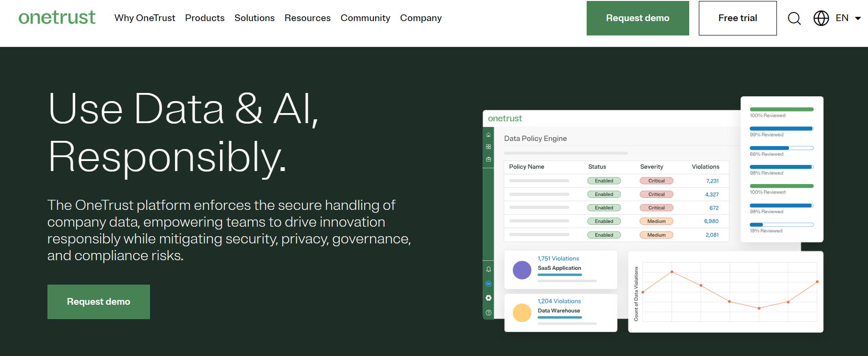This screenshot has height=356, width=868.
Task: Click the 1,204 Violations link text
Action: point(559,301)
